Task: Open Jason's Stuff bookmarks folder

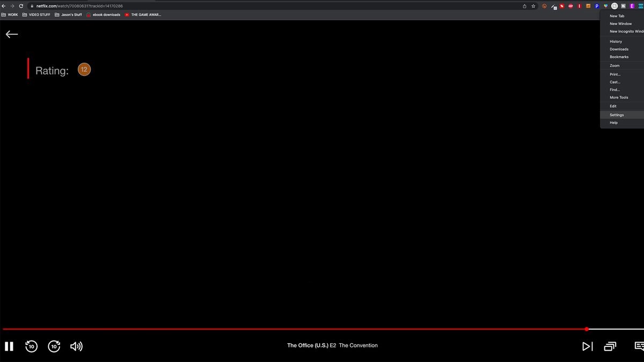Action: point(68,14)
